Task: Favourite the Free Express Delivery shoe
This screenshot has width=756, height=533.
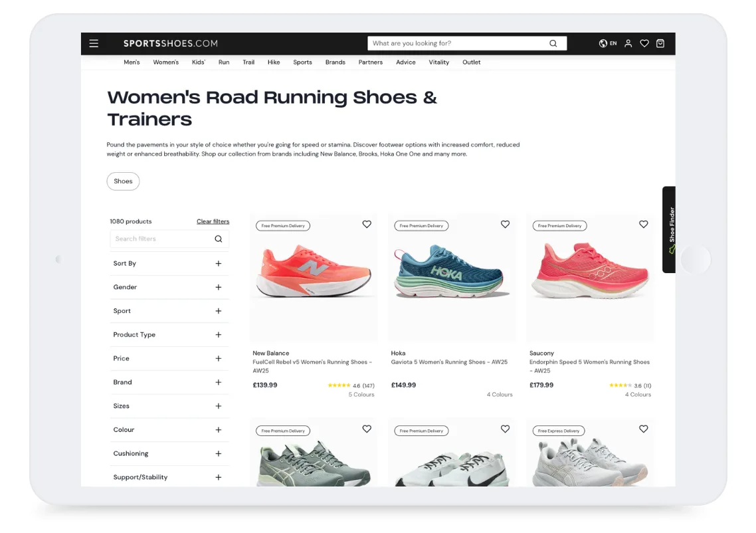Action: [644, 429]
